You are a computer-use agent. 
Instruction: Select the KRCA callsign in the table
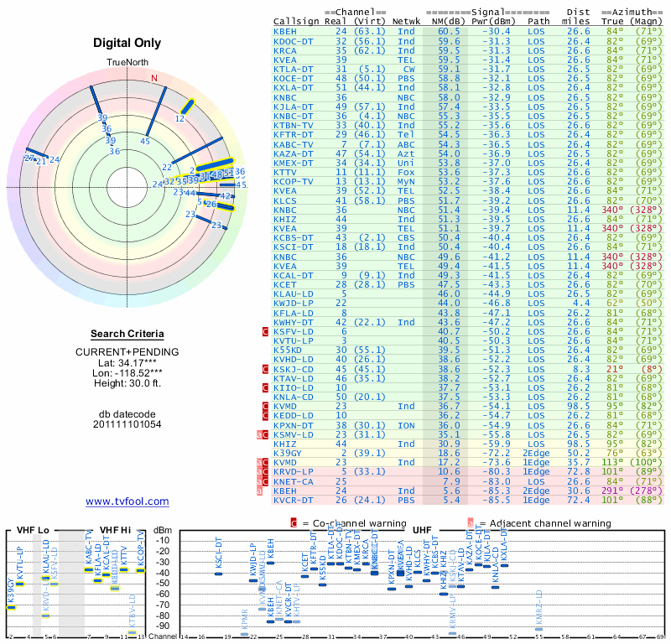click(x=285, y=51)
